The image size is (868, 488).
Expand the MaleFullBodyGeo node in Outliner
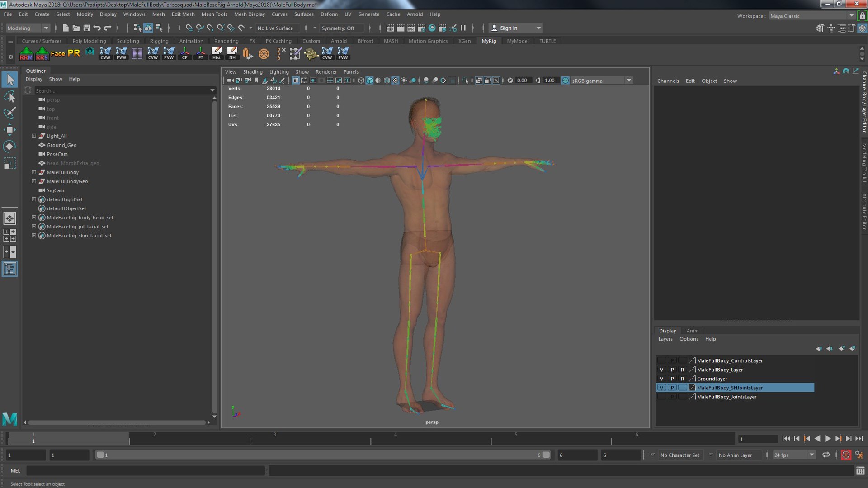coord(34,181)
